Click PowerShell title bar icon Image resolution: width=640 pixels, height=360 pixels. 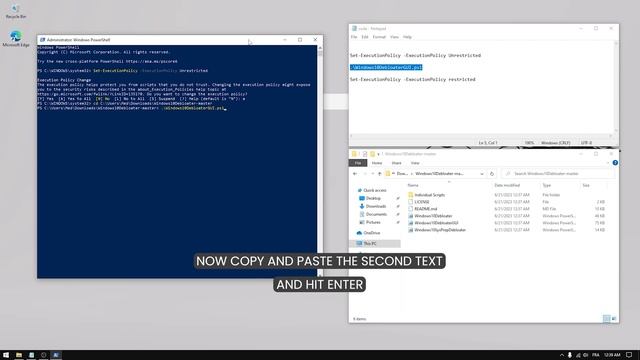pyautogui.click(x=42, y=40)
